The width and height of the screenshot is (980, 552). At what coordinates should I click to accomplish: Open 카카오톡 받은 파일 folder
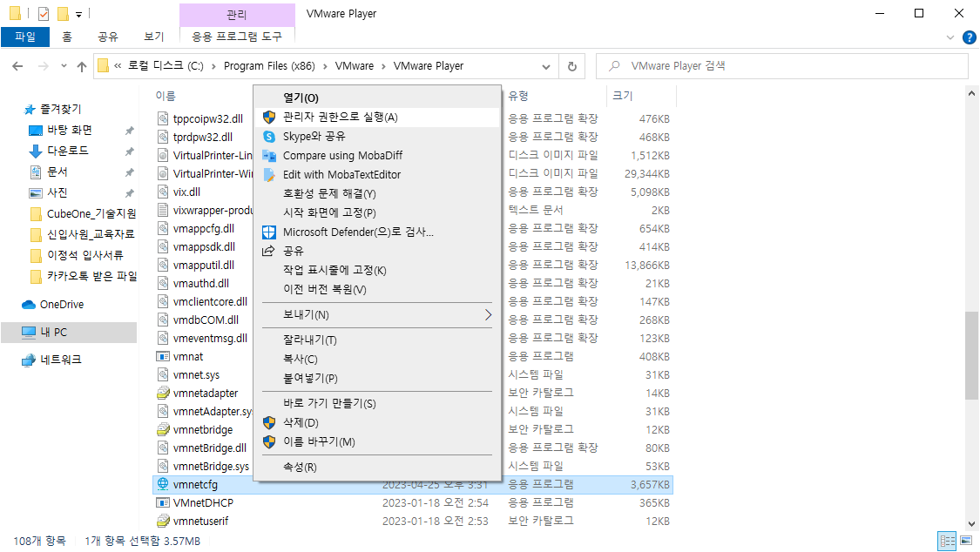click(91, 276)
